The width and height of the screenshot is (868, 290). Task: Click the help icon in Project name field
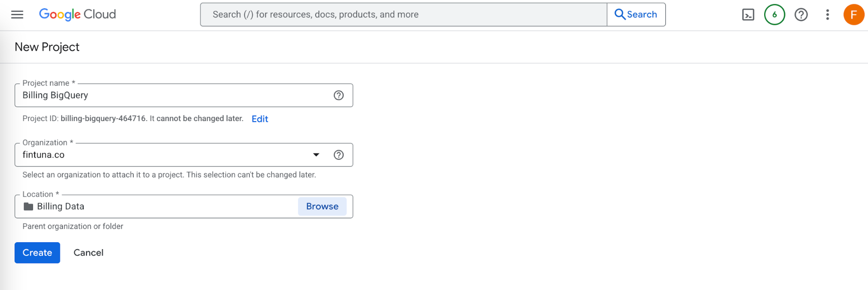(x=339, y=96)
